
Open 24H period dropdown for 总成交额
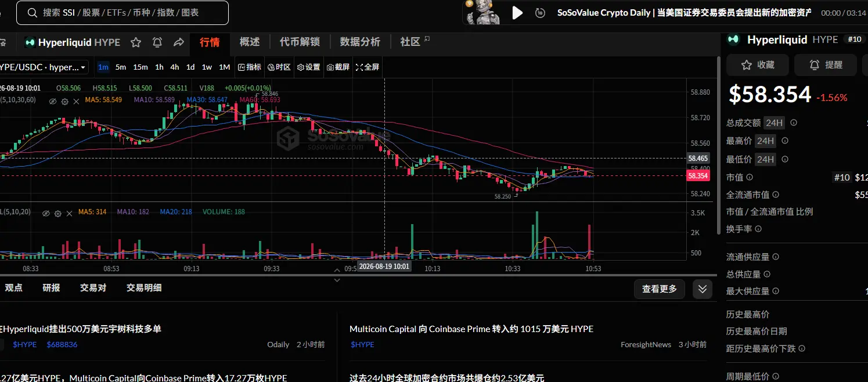(774, 122)
